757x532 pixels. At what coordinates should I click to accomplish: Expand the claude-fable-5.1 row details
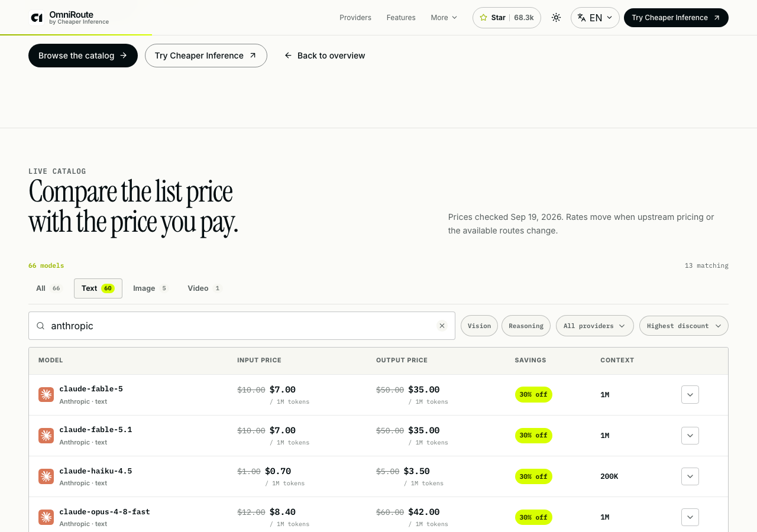[x=690, y=436]
